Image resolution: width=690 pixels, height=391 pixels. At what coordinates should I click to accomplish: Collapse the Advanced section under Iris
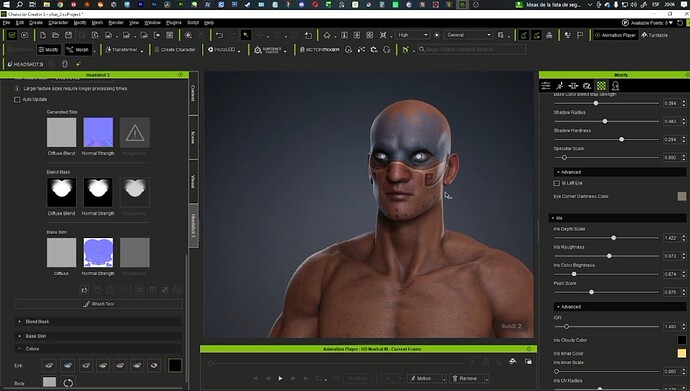[x=620, y=307]
